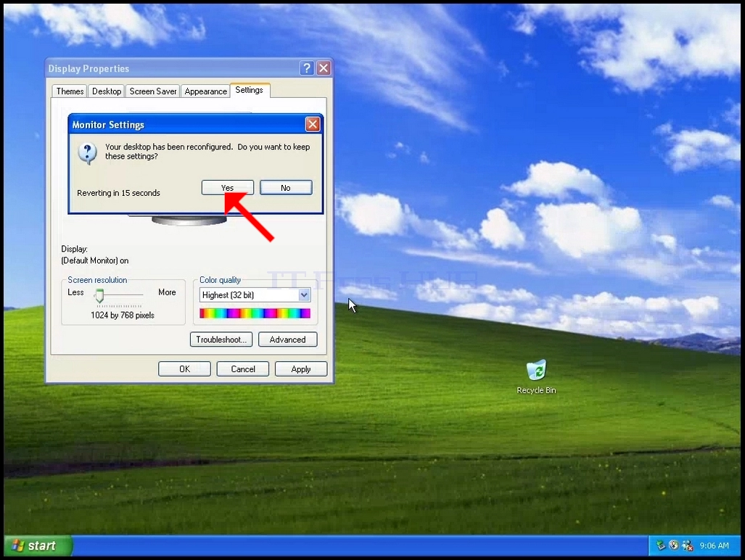This screenshot has width=745, height=560.
Task: Open the Appearance tab
Action: pos(206,91)
